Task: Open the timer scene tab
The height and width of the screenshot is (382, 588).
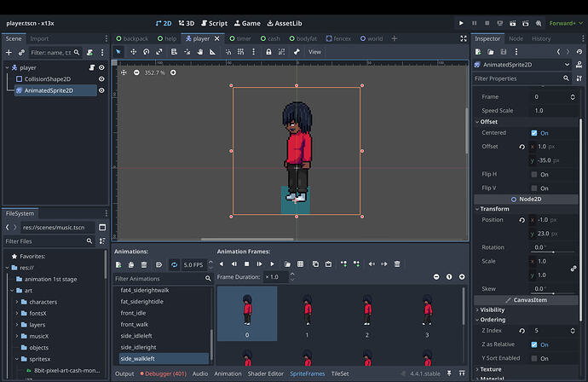Action: [x=244, y=38]
